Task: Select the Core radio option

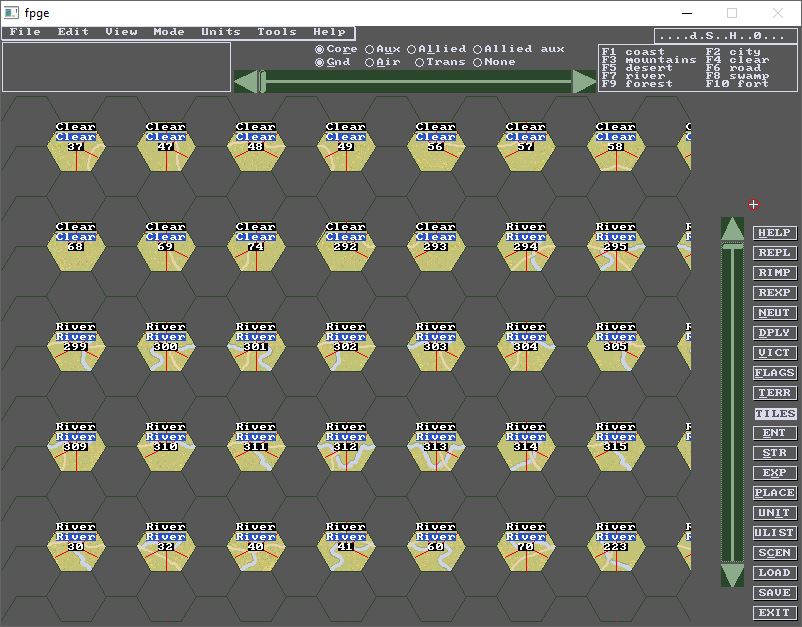Action: [336, 49]
